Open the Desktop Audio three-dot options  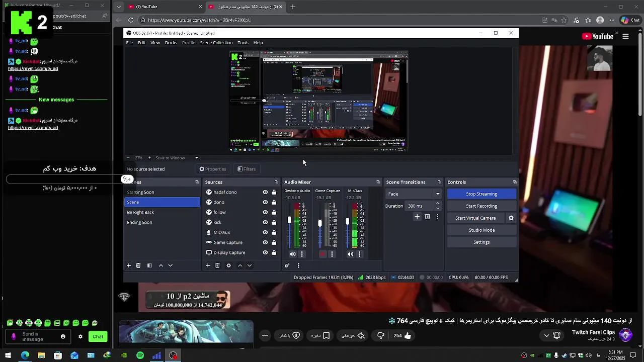pyautogui.click(x=302, y=254)
